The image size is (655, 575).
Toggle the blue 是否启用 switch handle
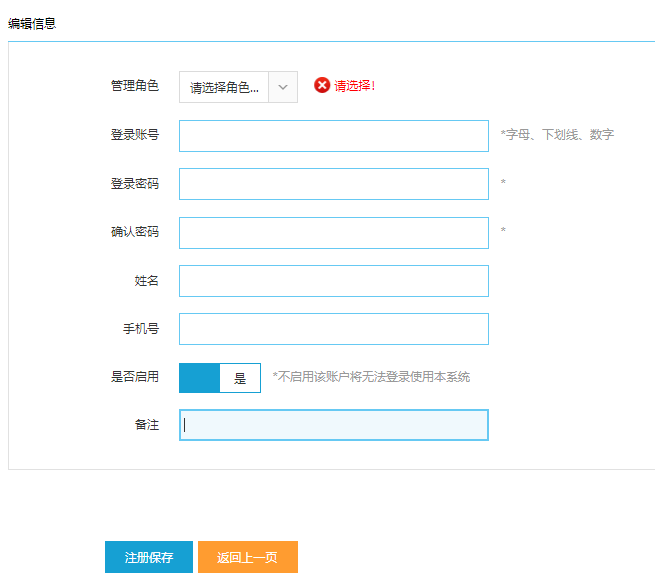click(199, 378)
